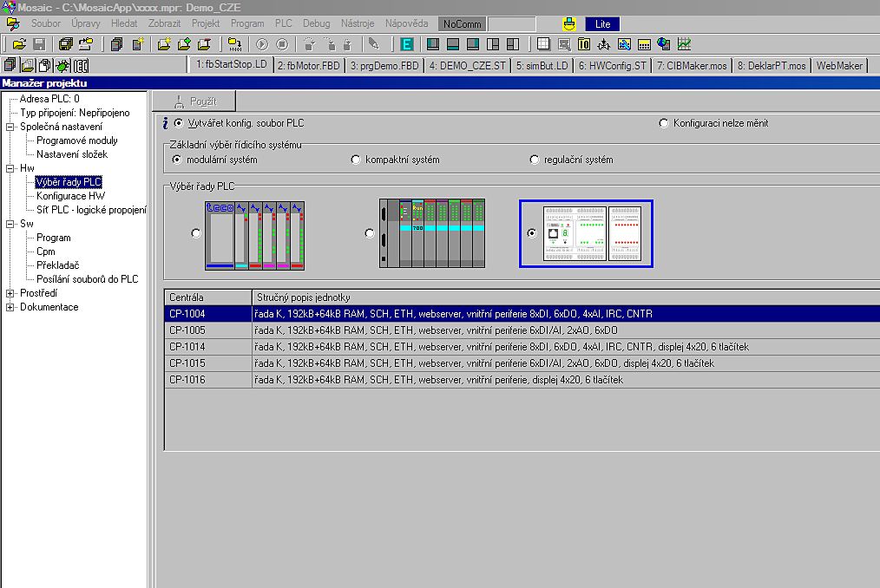Click the run play toolbar icon
The image size is (880, 588).
point(262,43)
